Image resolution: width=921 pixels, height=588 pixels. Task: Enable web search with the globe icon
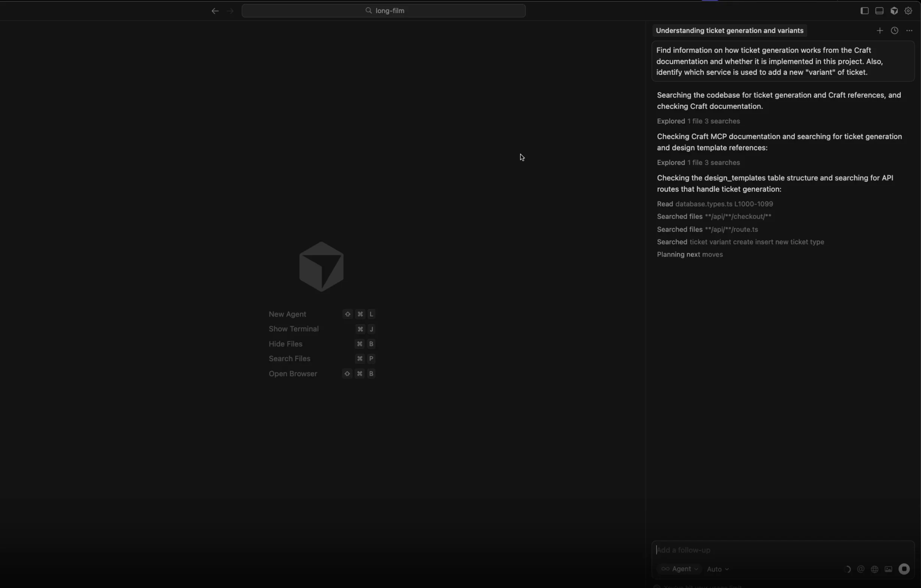[x=875, y=569]
